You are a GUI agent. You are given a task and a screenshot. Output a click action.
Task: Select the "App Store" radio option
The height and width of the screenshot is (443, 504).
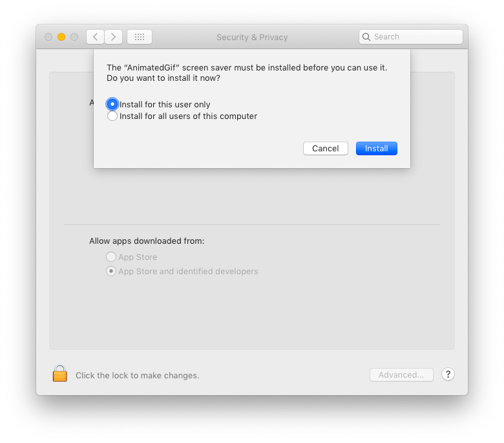pyautogui.click(x=111, y=257)
